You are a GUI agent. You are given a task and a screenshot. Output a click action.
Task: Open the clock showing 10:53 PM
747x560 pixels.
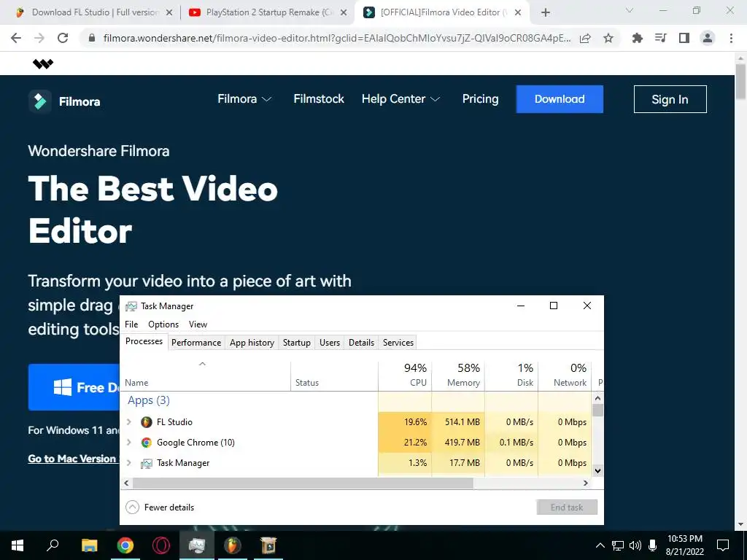pyautogui.click(x=684, y=545)
